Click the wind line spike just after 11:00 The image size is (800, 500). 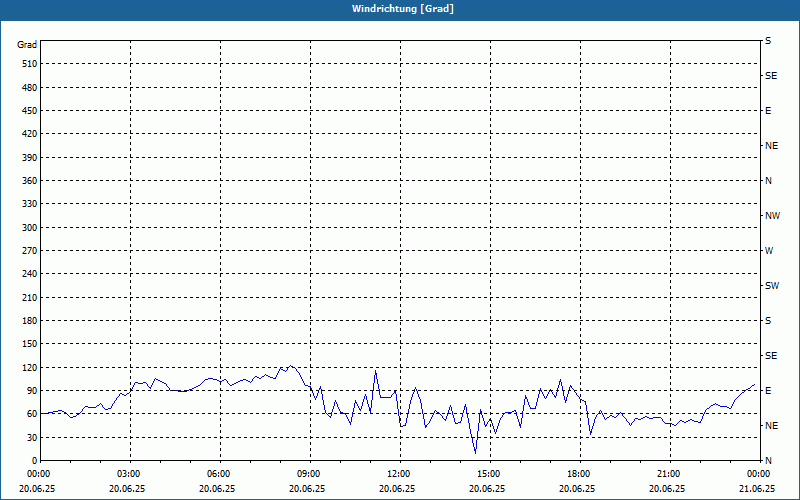(376, 371)
